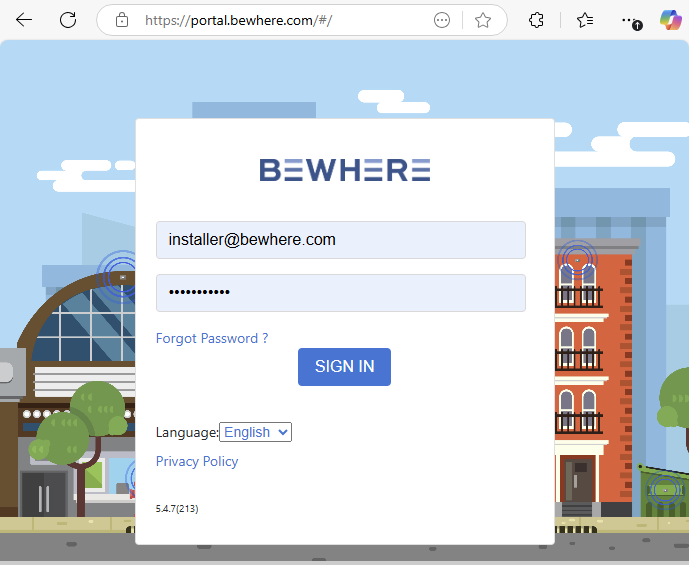This screenshot has width=689, height=565.
Task: Click the masked password field
Action: [341, 293]
